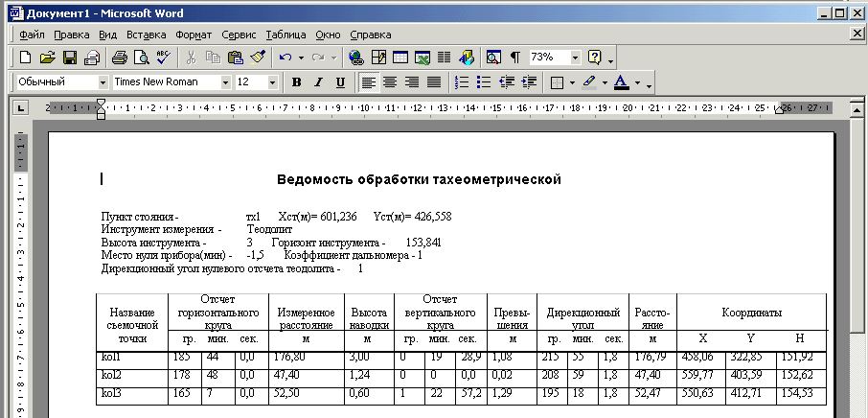Save the document with floppy icon
The width and height of the screenshot is (868, 418).
coord(69,58)
